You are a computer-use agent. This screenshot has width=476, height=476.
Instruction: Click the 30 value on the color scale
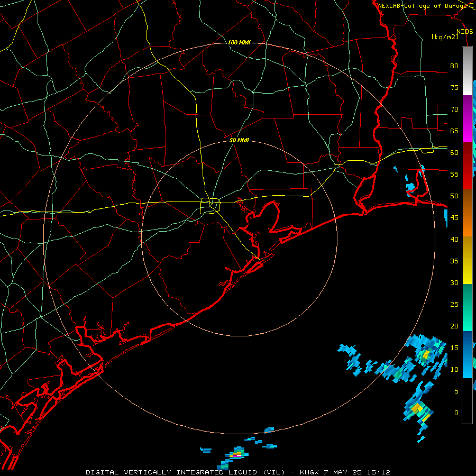[454, 282]
